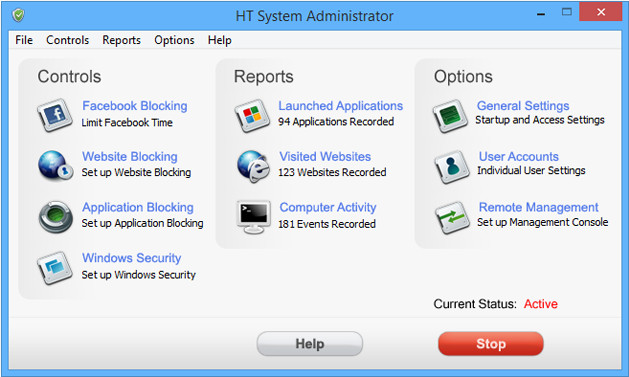629x377 pixels.
Task: Click the Application Blocking round icon
Action: (56, 217)
